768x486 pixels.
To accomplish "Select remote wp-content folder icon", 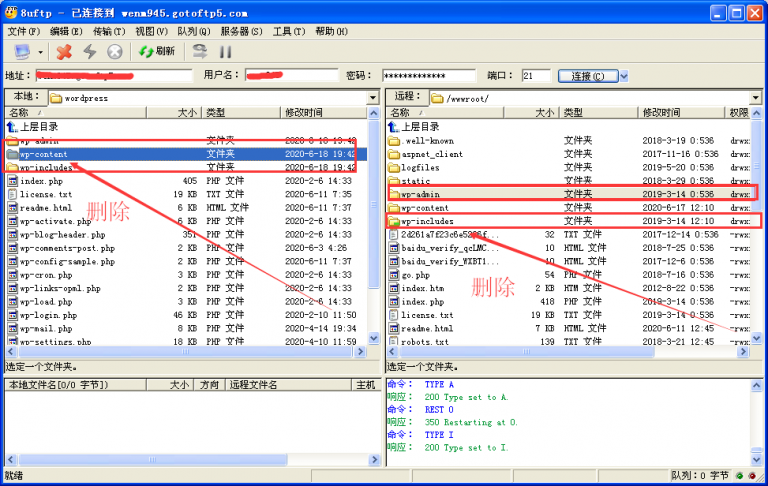I will point(394,208).
